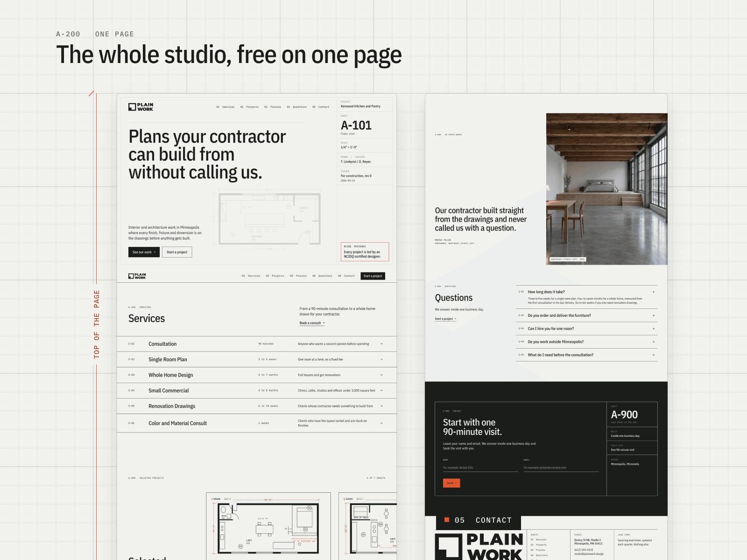Click the large Plain Work footer logo
Viewport: 747px width, 560px height.
479,546
